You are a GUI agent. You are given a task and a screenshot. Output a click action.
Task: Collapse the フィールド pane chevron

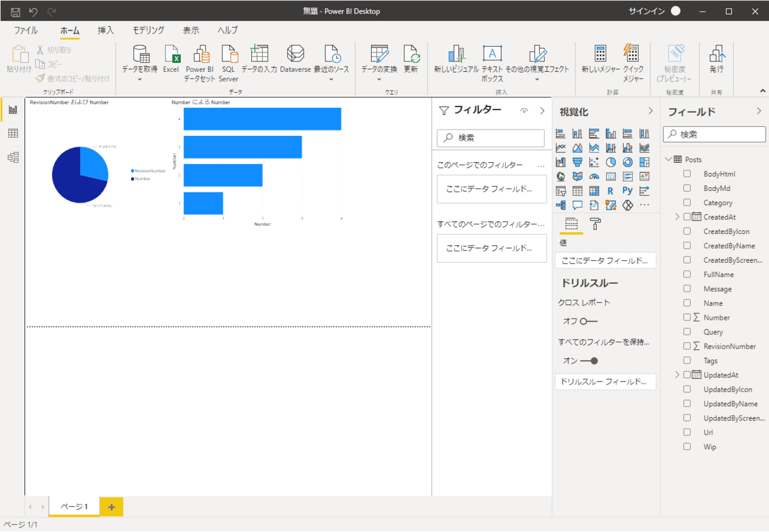point(759,112)
